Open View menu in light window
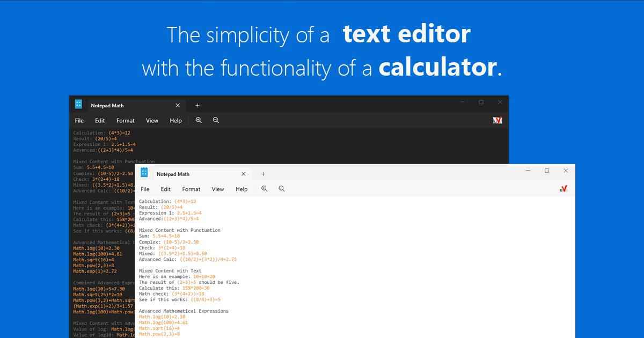 click(218, 189)
